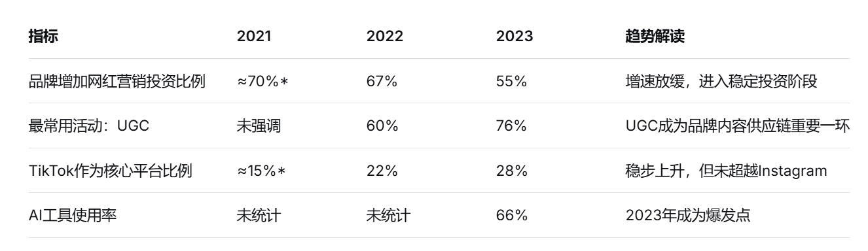Click the 67% value for 2022
This screenshot has height=251, width=868.
coord(382,81)
